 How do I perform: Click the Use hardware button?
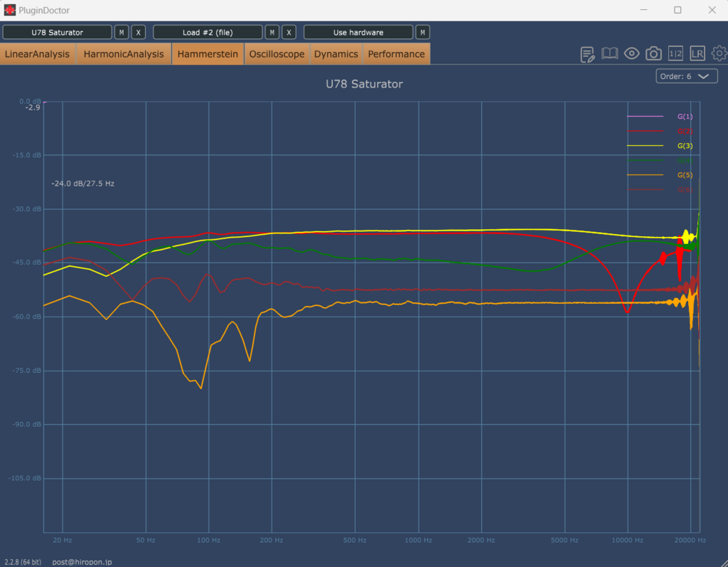coord(358,32)
